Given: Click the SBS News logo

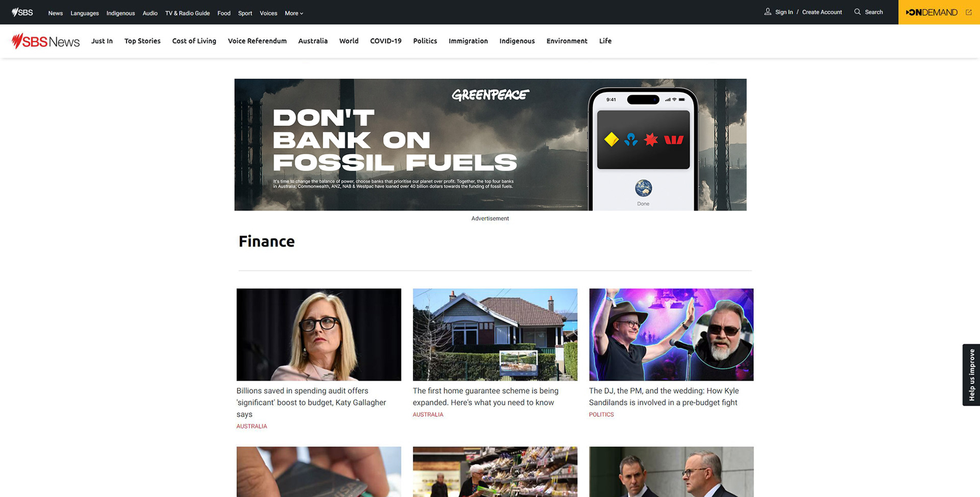Looking at the screenshot, I should (x=45, y=41).
